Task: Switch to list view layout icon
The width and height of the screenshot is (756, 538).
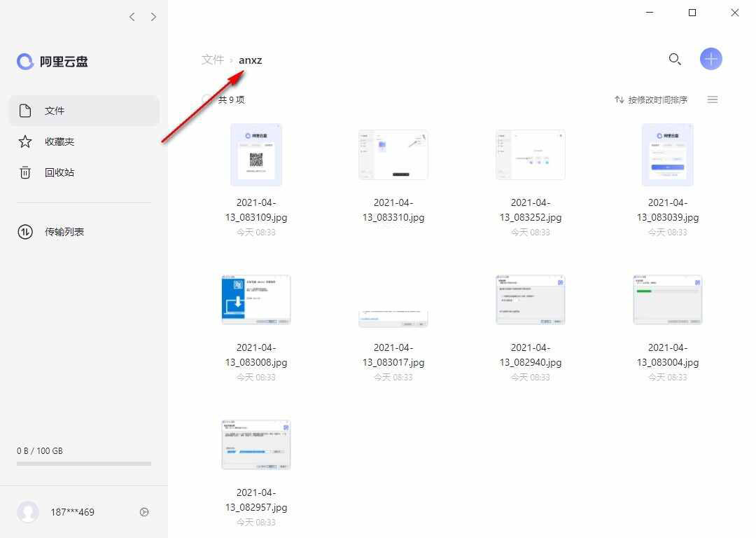Action: (x=713, y=99)
